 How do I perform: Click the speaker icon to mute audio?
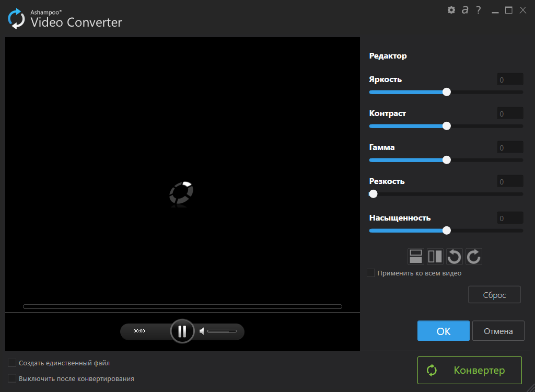201,331
